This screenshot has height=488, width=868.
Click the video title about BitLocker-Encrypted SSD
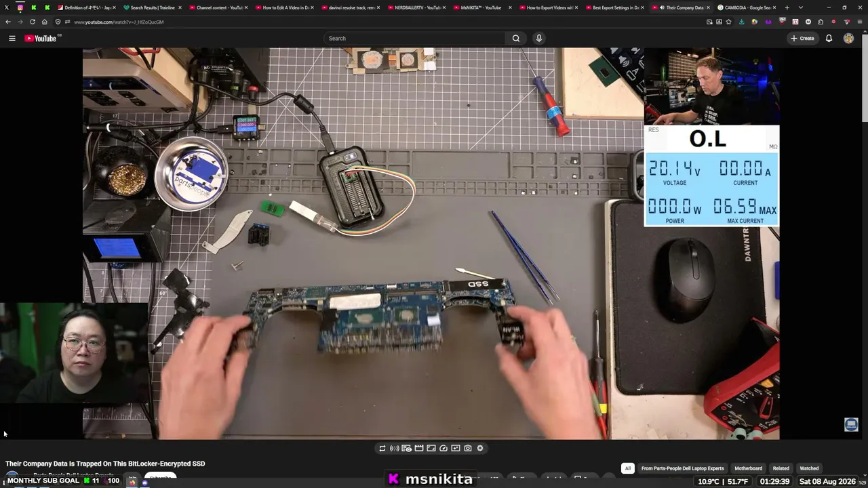[105, 464]
